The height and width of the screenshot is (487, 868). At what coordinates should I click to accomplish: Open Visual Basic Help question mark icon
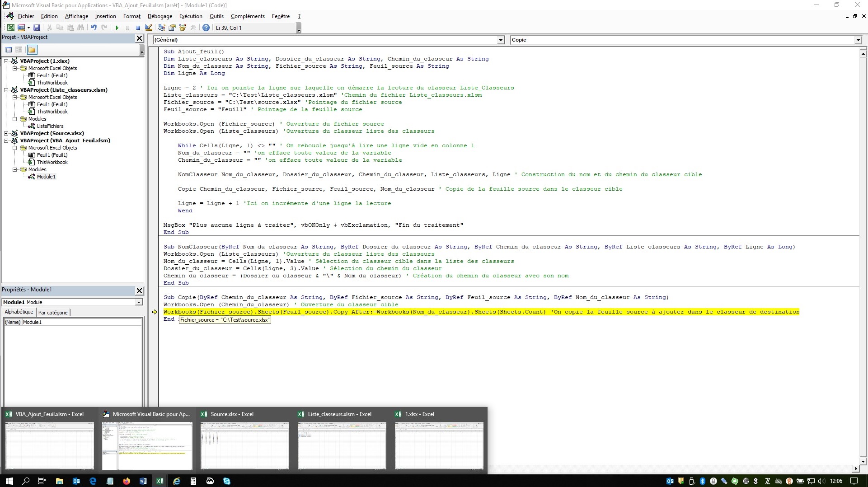206,28
